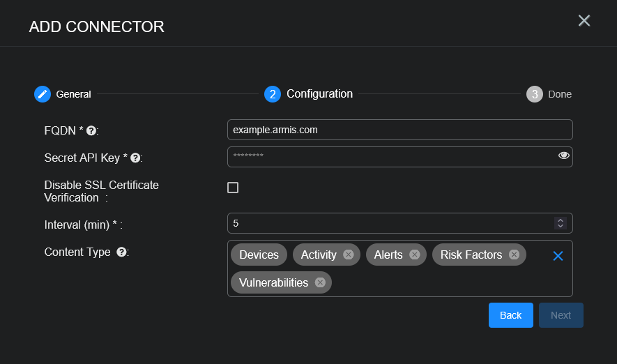This screenshot has height=364, width=617.
Task: Remove the Activity content type tag
Action: click(348, 255)
